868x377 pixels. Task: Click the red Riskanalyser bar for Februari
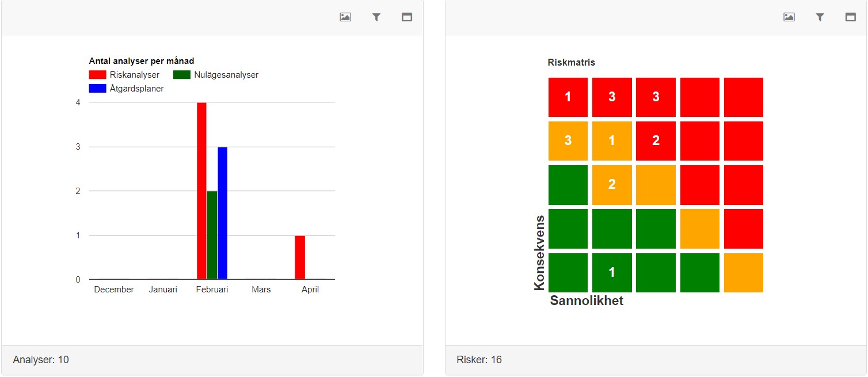pyautogui.click(x=201, y=191)
